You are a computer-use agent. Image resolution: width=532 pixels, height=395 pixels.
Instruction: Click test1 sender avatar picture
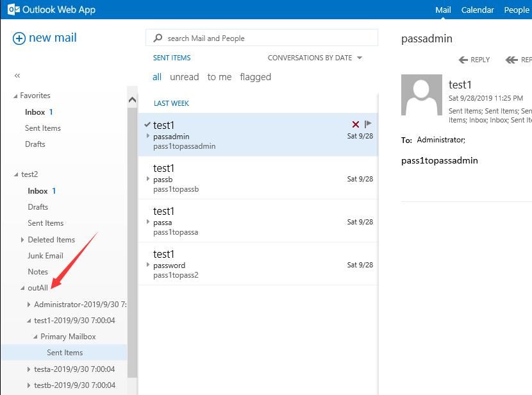(x=421, y=95)
